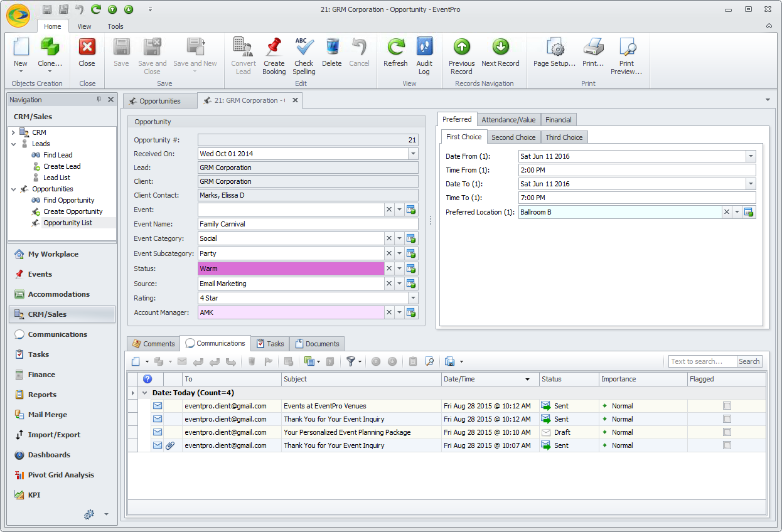Open the Source dropdown arrow
This screenshot has height=532, width=782.
tap(400, 284)
